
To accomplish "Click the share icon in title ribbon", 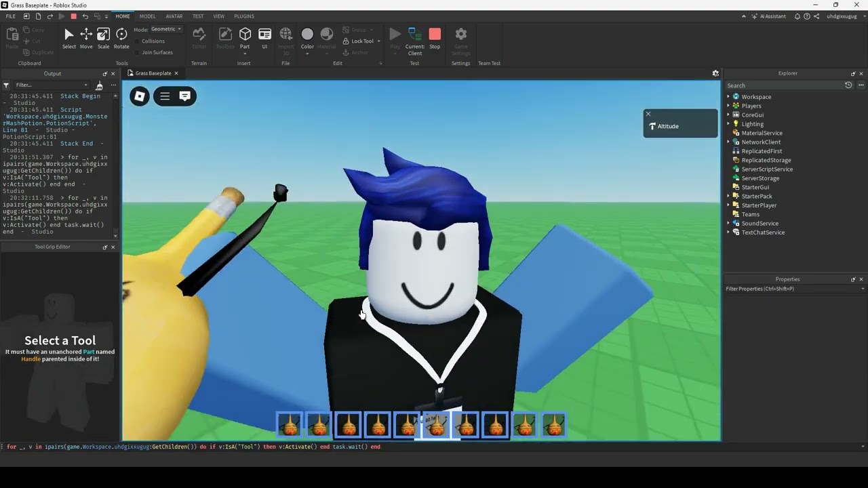I will tap(816, 16).
